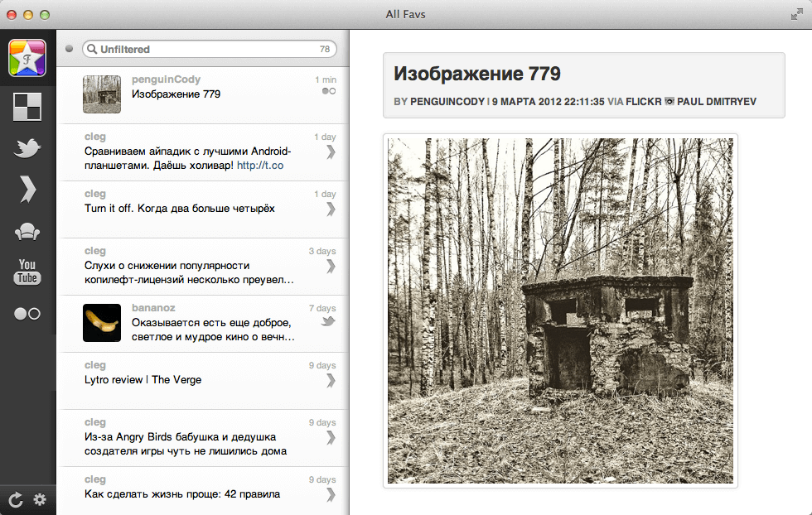Click bananoz author name in list
812x515 pixels.
click(153, 308)
